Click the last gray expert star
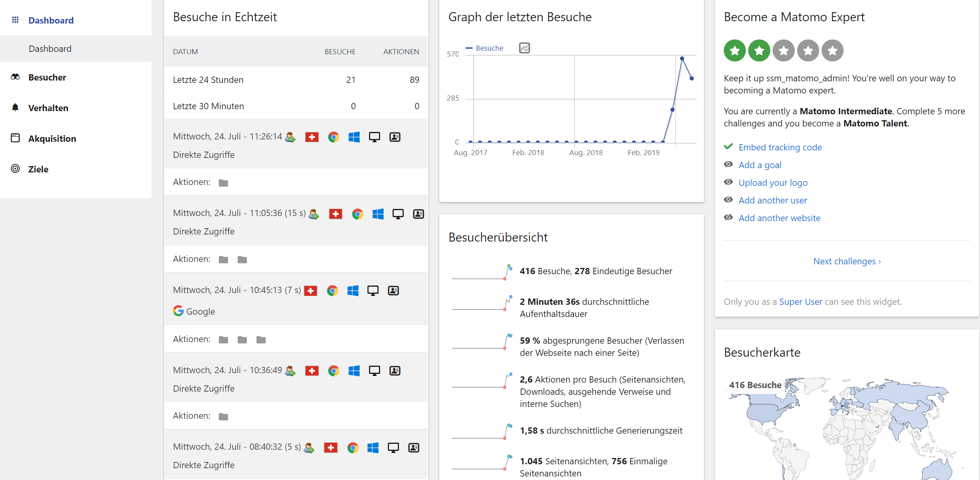 coord(832,50)
